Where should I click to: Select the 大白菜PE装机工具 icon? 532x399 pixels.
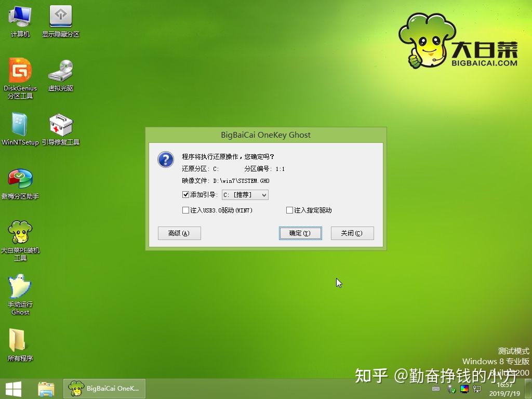20,241
